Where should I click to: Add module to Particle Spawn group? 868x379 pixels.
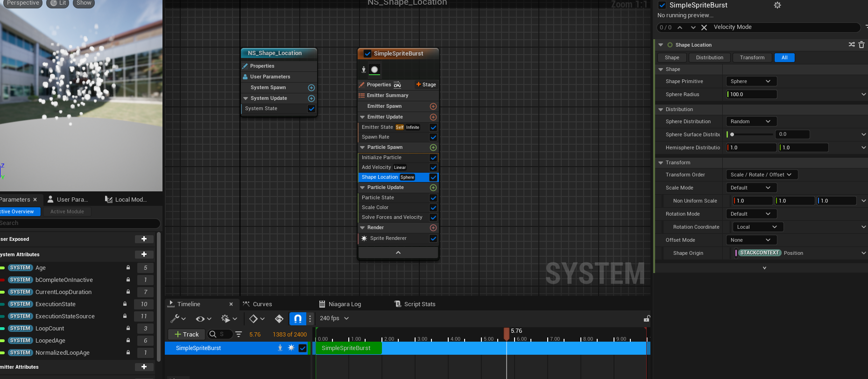(x=433, y=147)
